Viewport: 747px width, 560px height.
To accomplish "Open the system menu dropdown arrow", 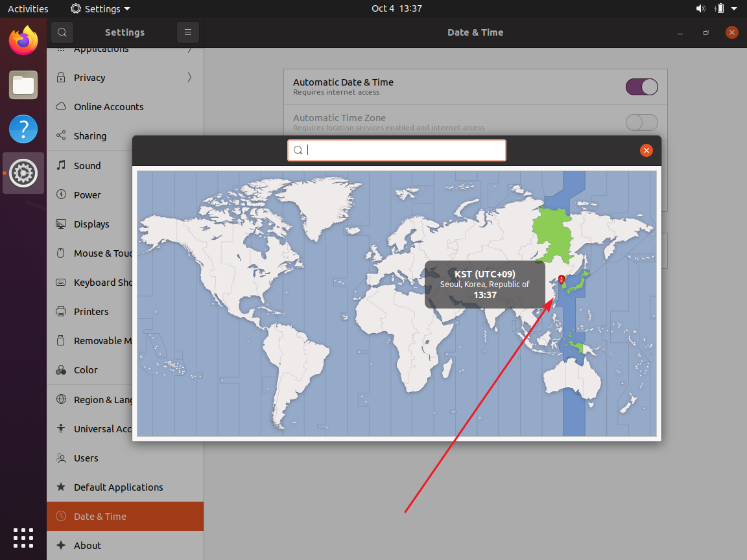I will (734, 8).
